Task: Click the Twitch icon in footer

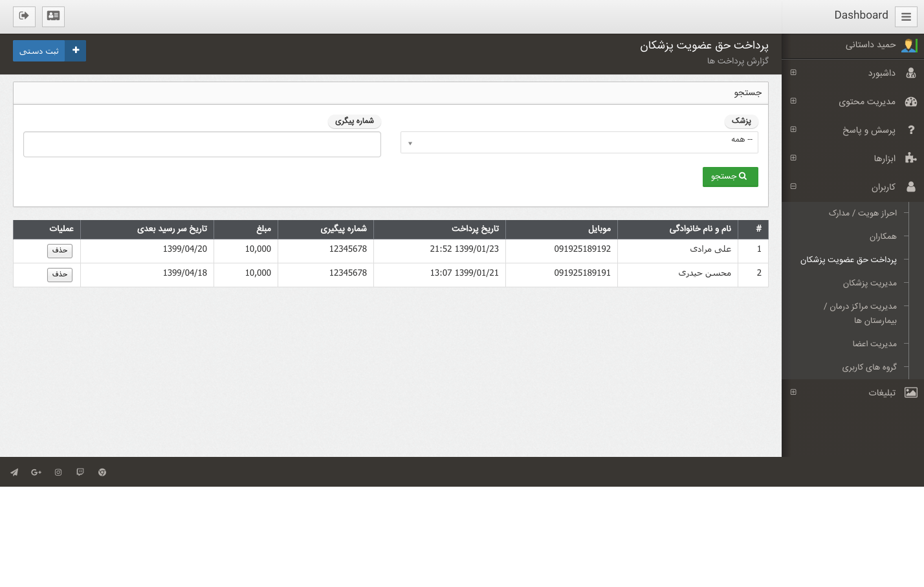Action: pos(80,472)
